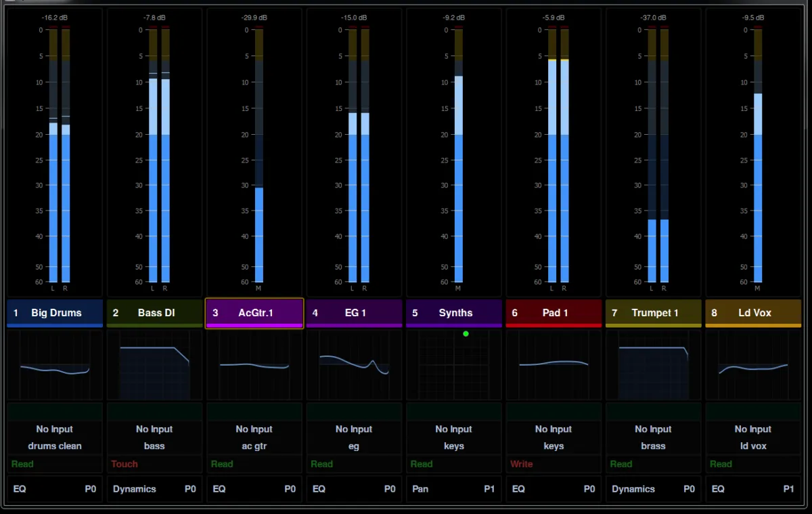This screenshot has height=514, width=812.
Task: Open the Pad 1 EQ curve graph
Action: tap(554, 365)
